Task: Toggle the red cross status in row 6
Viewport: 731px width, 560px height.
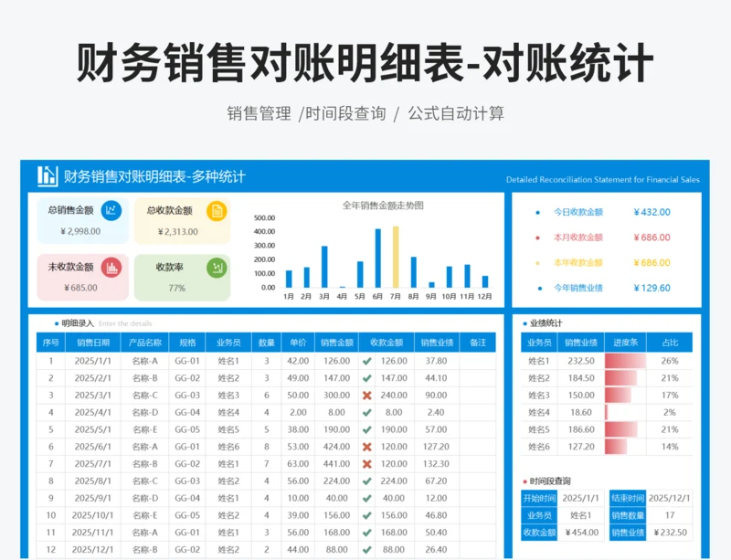Action: pyautogui.click(x=366, y=447)
